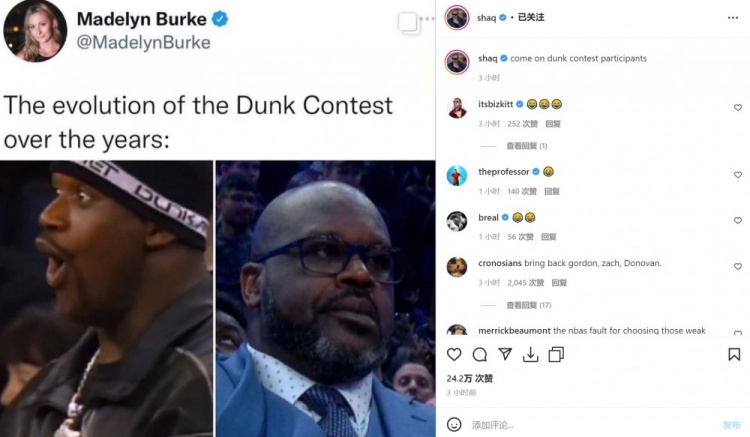The image size is (750, 437).
Task: Share post via paper plane icon
Action: point(505,354)
